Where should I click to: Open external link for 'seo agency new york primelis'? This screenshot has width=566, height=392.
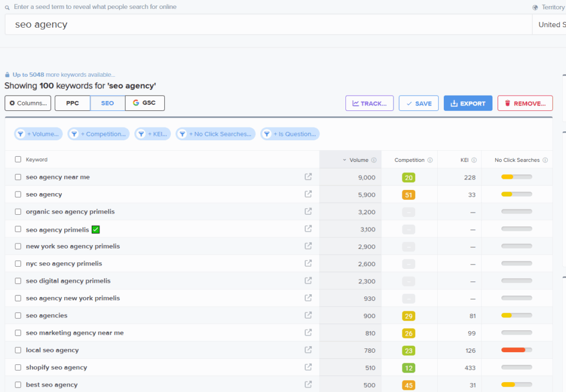pyautogui.click(x=308, y=298)
